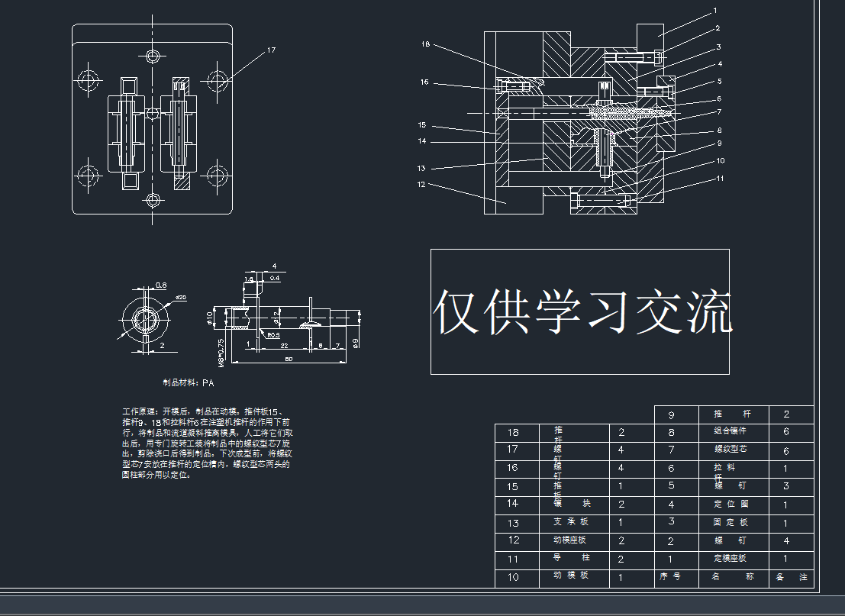This screenshot has height=616, width=845.
Task: Select the M6*0.75 thread dimension text
Action: coord(221,353)
